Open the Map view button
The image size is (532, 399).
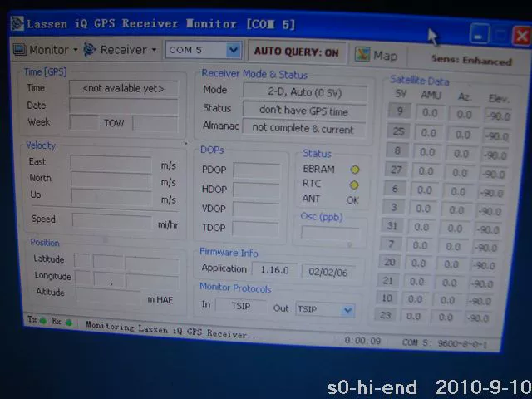[377, 55]
